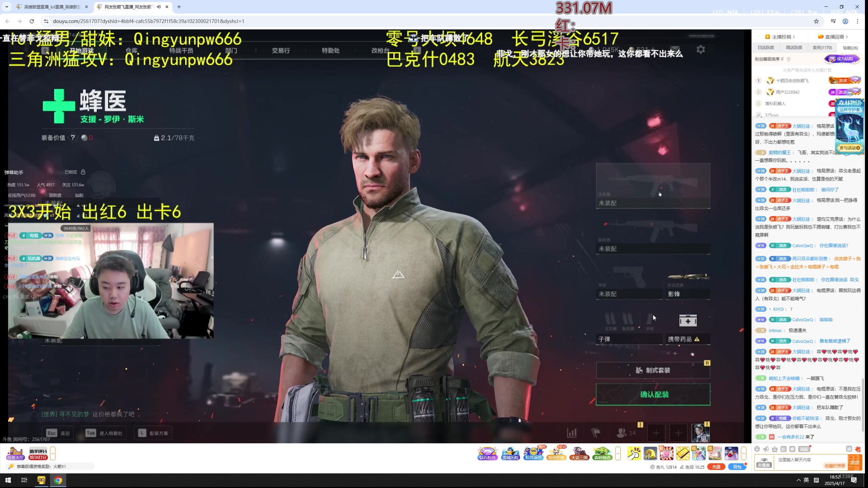The height and width of the screenshot is (488, 868).
Task: Select the 影锋 melee weapon slot
Action: tap(688, 284)
